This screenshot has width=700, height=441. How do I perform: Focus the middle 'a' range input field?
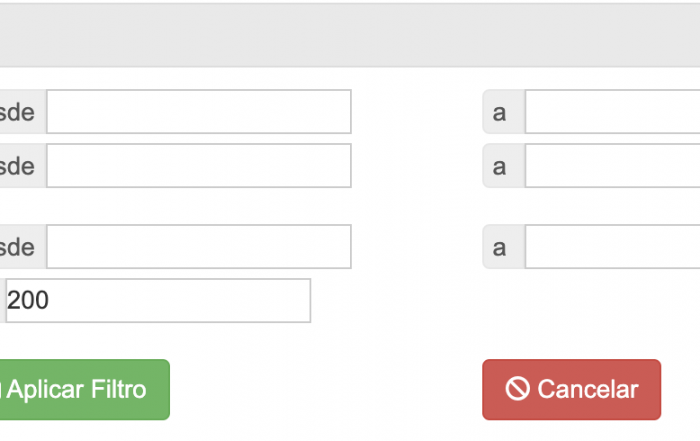point(612,166)
